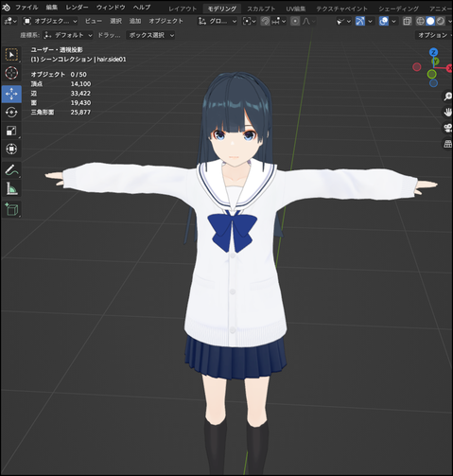Select the Select Box tool in the toolbar
The image size is (453, 476).
[x=11, y=55]
